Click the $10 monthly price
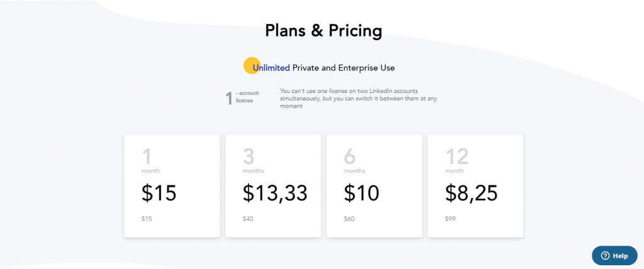644x269 pixels. point(362,193)
